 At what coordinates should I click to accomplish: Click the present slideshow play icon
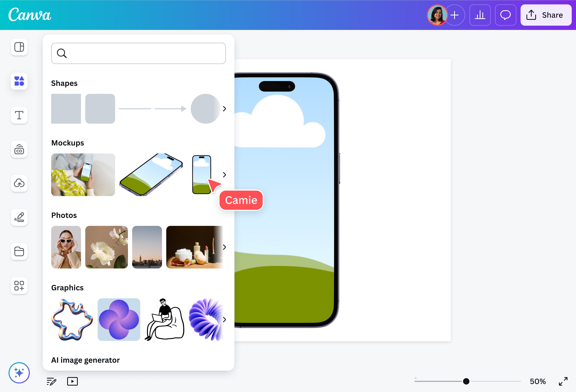(x=72, y=381)
